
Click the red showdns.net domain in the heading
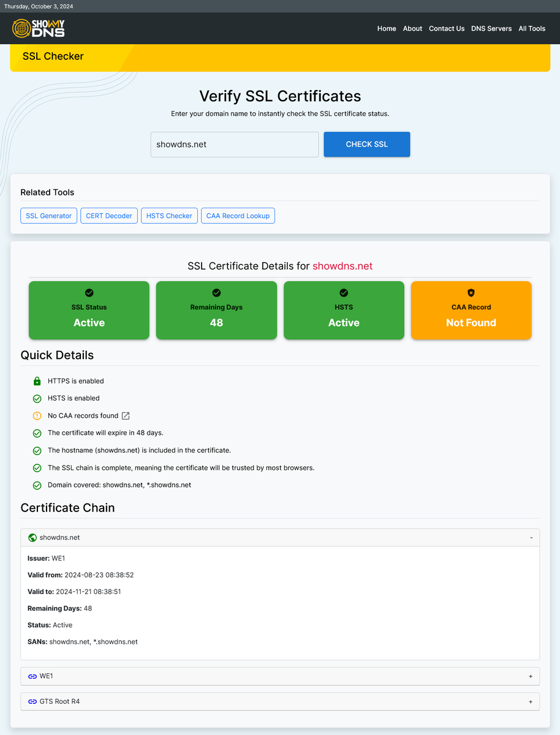tap(342, 266)
